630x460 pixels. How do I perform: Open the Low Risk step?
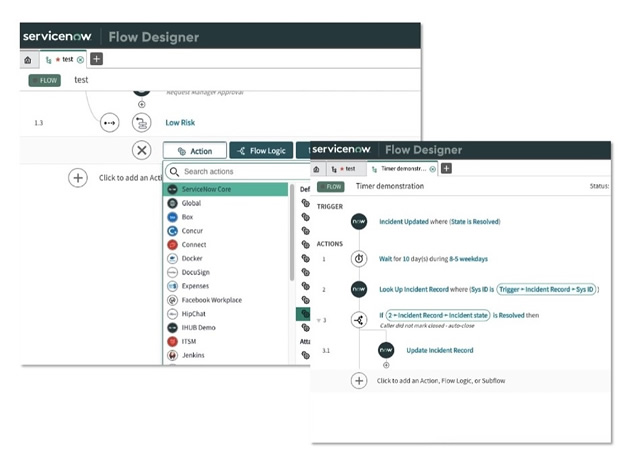pyautogui.click(x=180, y=123)
